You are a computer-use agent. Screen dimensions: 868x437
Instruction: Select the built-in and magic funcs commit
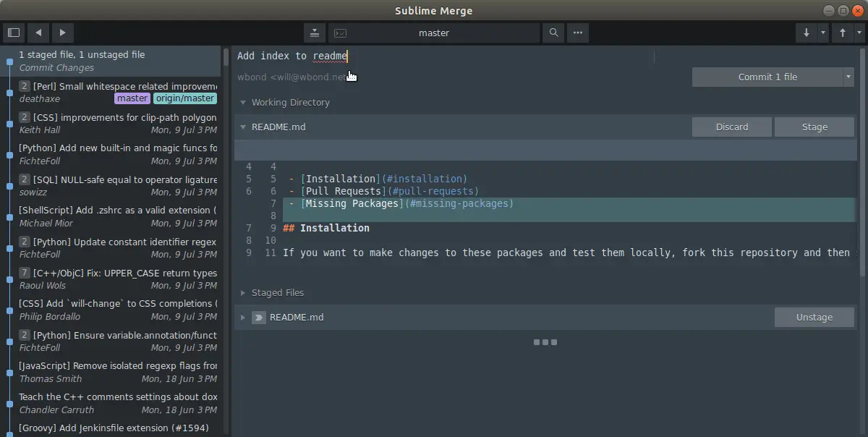pos(111,155)
